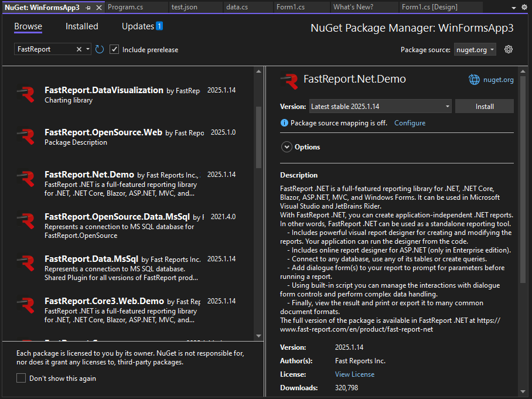Switch to the Updates tab
Image resolution: width=532 pixels, height=399 pixels.
coord(138,26)
